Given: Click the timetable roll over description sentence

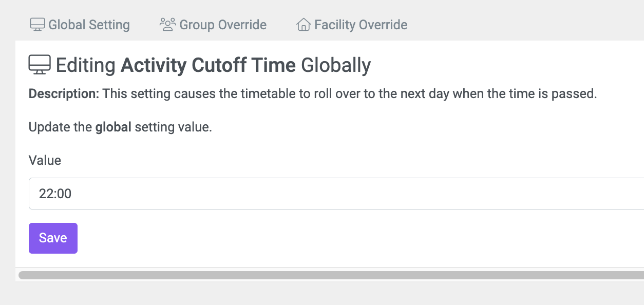Looking at the screenshot, I should click(x=350, y=94).
